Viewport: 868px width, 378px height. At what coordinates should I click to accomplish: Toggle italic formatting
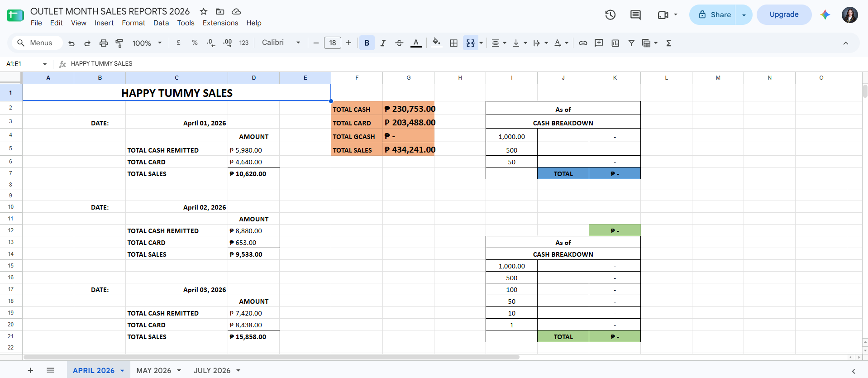coord(383,43)
